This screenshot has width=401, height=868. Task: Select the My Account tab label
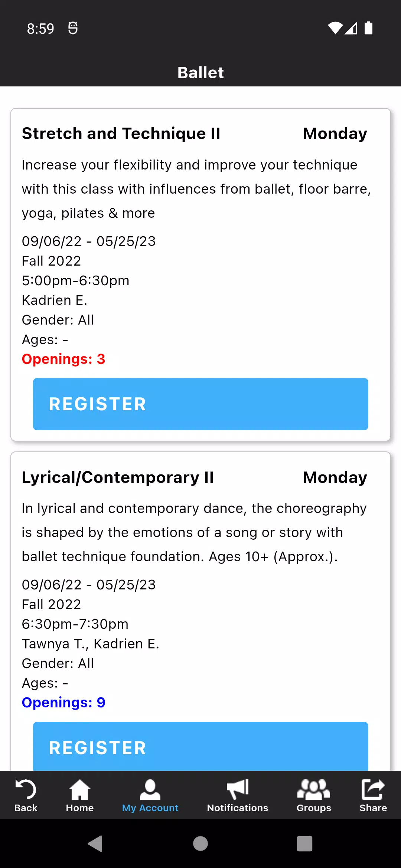[x=150, y=808]
